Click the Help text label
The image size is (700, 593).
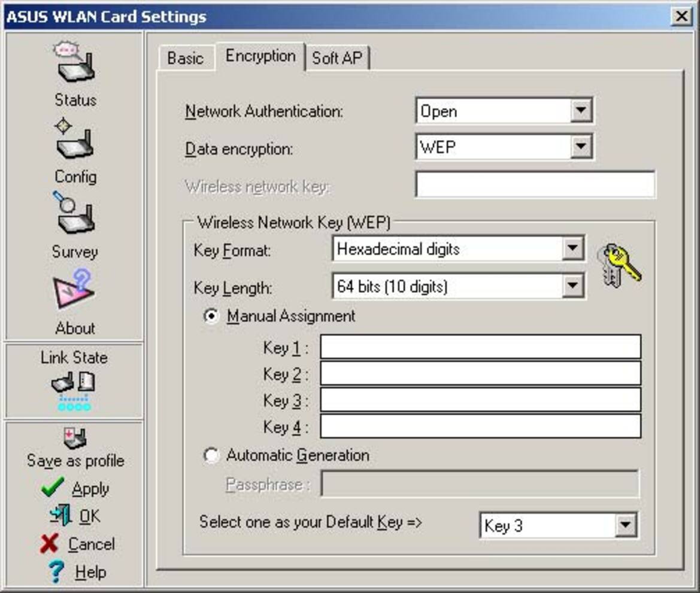coord(90,572)
